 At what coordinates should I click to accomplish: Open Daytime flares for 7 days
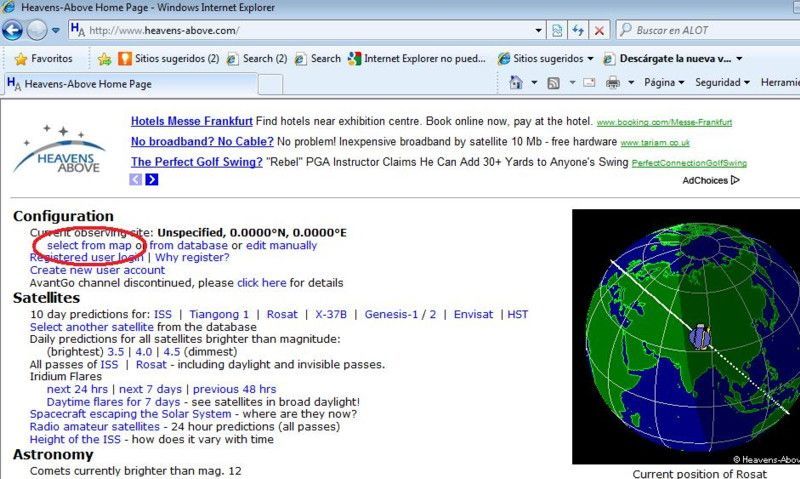(113, 402)
